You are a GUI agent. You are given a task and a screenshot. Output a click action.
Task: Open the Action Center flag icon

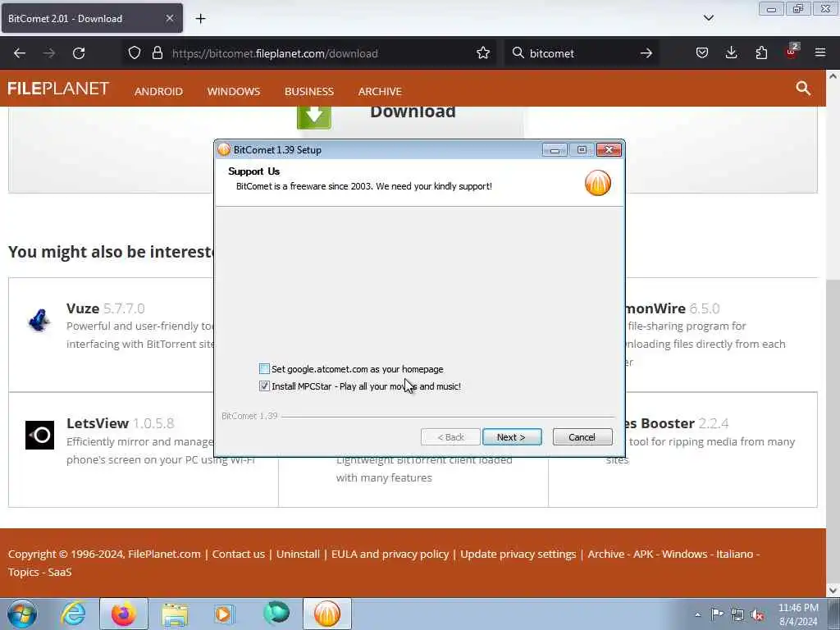[x=717, y=614]
